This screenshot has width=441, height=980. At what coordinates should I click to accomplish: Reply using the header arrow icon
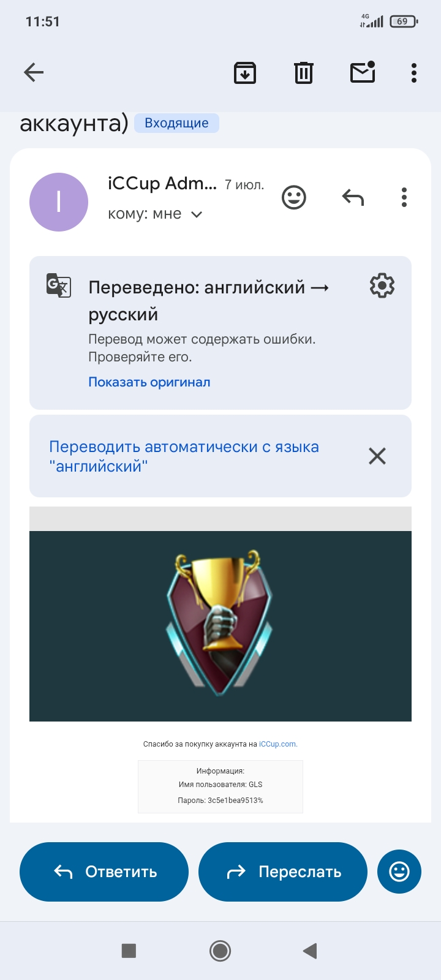tap(353, 197)
